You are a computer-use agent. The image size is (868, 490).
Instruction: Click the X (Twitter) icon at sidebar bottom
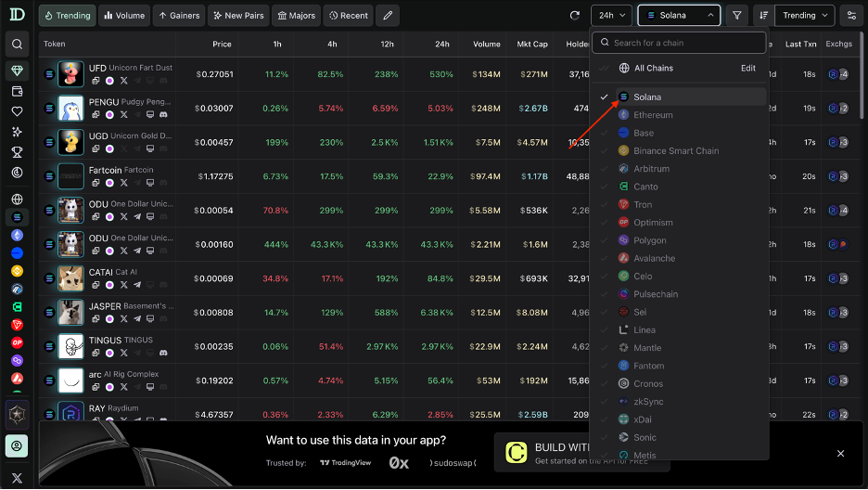18,478
